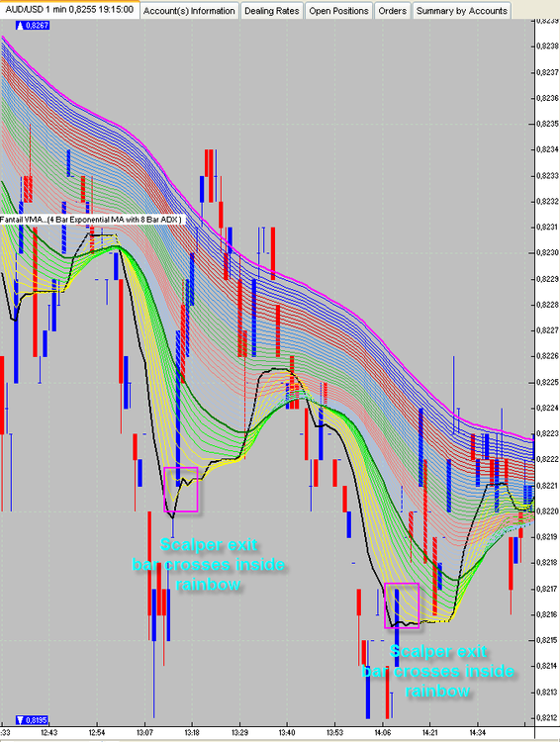Screen dimensions: 560x742
Task: Click the 12:54 time axis label
Action: 97,732
